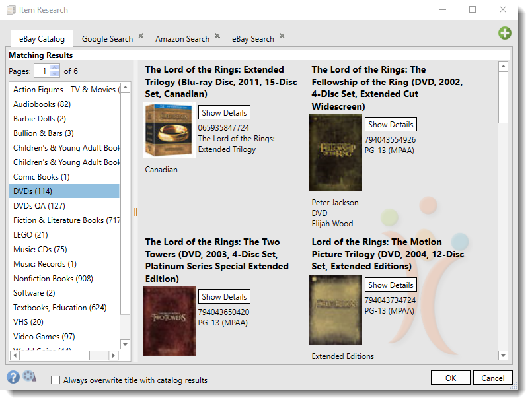Select the Motion Picture Trilogy cover thumbnail
The image size is (532, 404).
pos(336,310)
